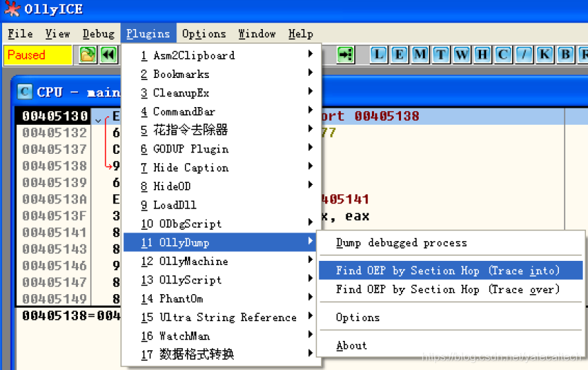Open Breakpoints window with B button
The image size is (588, 370).
pos(565,55)
